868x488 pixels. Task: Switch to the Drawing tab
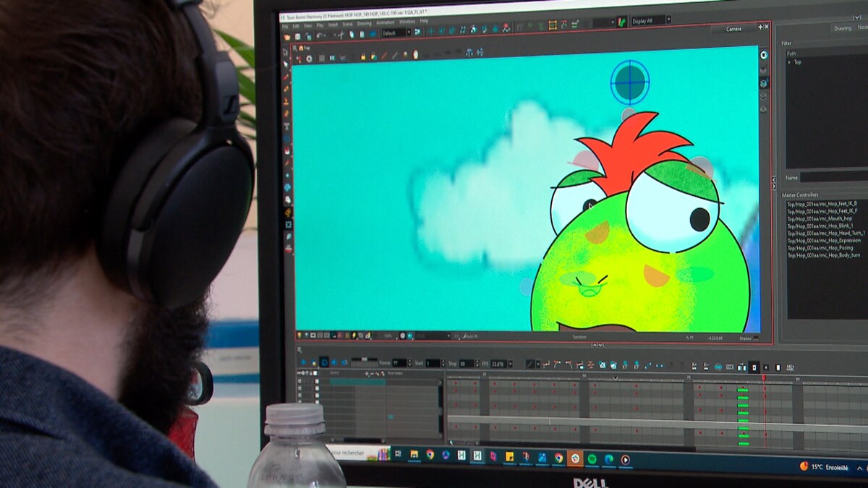pos(843,28)
